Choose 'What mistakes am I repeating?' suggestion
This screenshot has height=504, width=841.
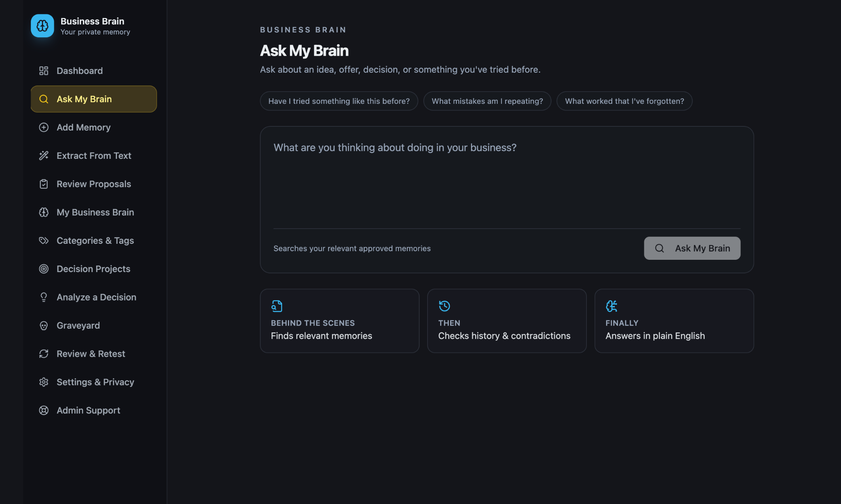pyautogui.click(x=487, y=101)
